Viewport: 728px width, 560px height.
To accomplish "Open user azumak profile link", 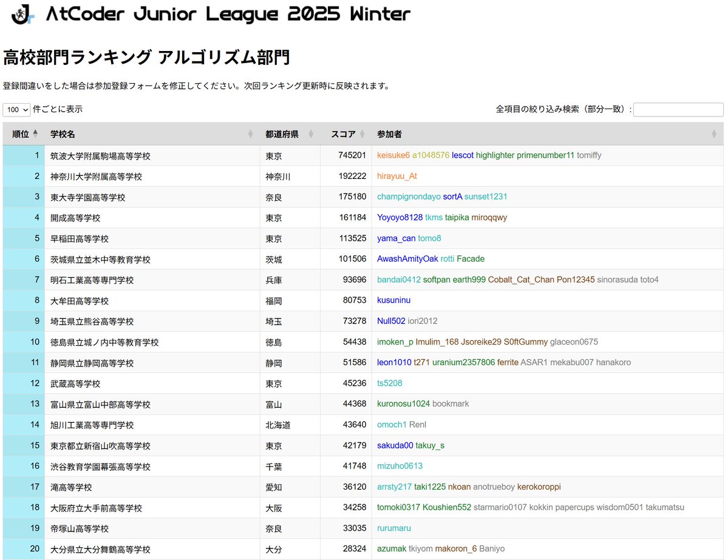I will [x=392, y=549].
